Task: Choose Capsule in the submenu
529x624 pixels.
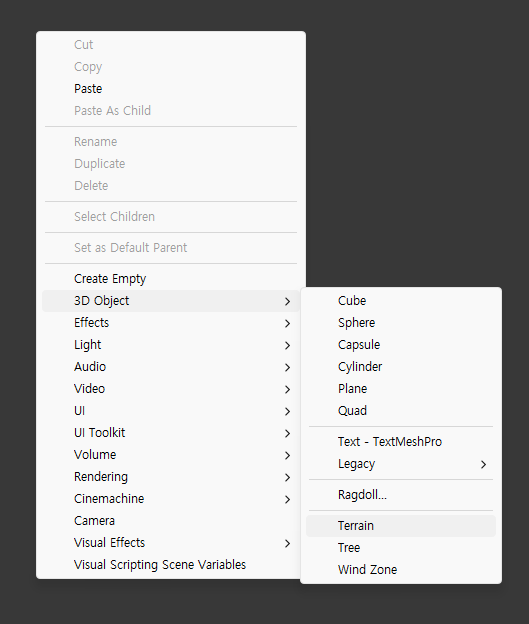Action: (401, 345)
